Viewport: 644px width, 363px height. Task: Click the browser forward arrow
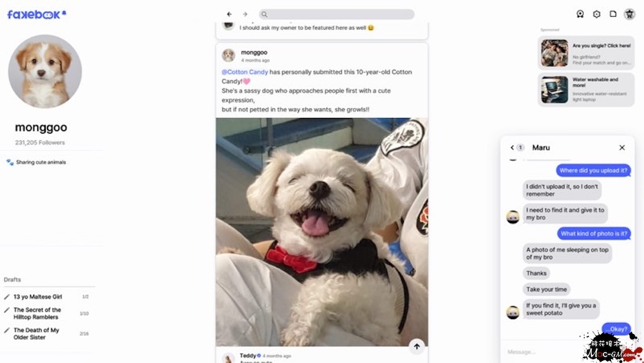pyautogui.click(x=245, y=14)
